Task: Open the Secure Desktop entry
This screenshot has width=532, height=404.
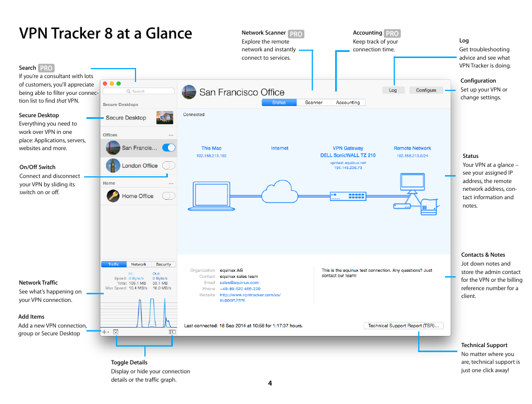Action: coord(138,118)
